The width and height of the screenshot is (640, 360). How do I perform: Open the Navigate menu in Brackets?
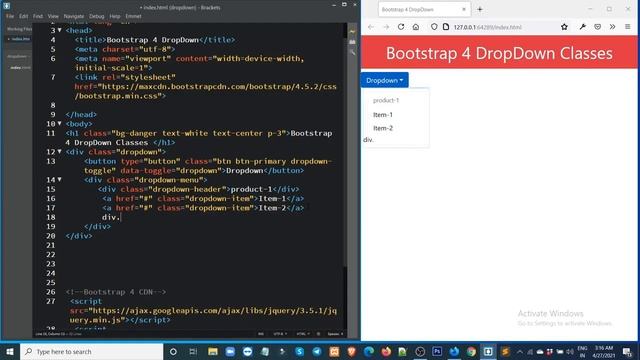click(73, 16)
